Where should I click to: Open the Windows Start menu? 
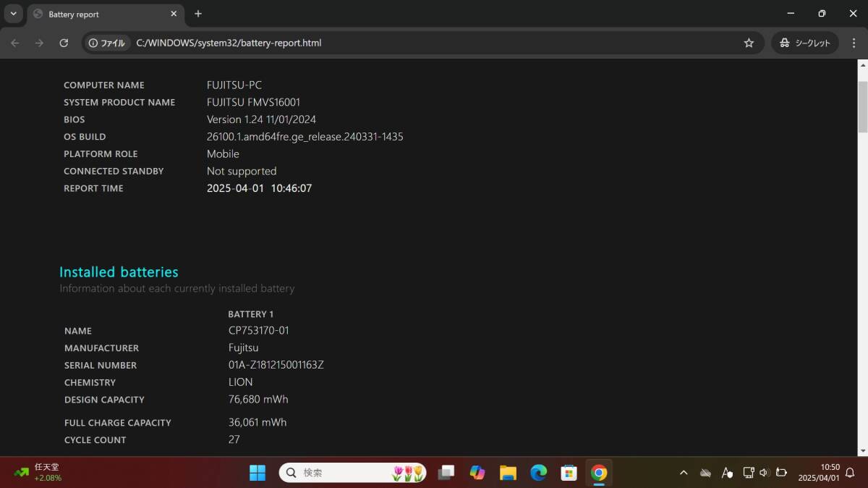click(x=258, y=473)
